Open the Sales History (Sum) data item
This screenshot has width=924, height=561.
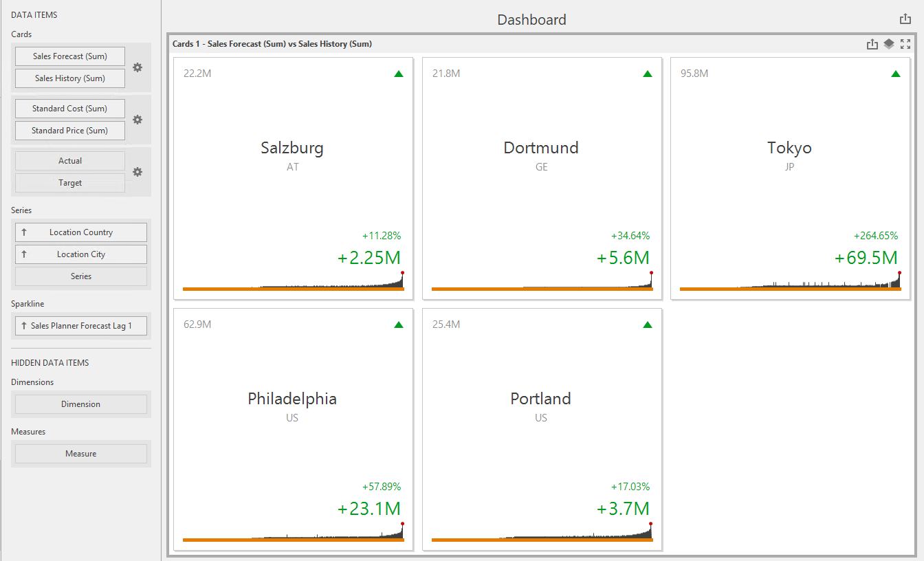[x=70, y=78]
